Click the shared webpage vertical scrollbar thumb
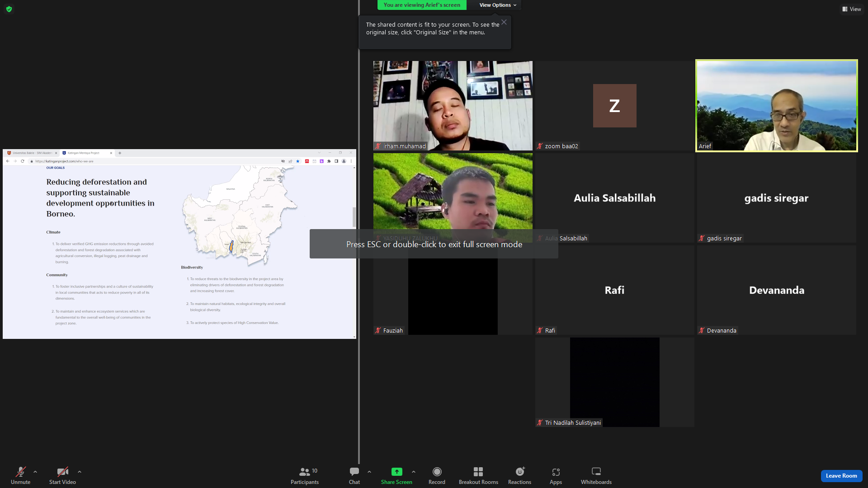The height and width of the screenshot is (488, 868). 354,217
